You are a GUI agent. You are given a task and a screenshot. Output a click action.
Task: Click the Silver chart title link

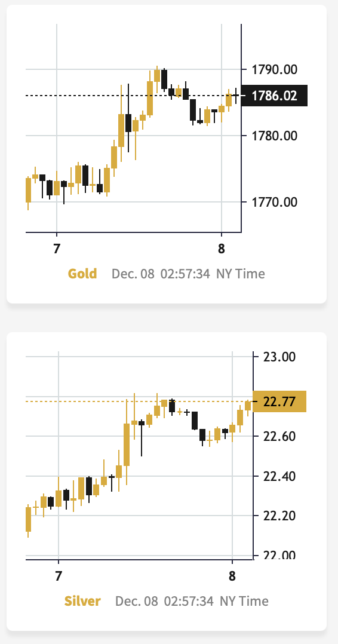pyautogui.click(x=82, y=601)
